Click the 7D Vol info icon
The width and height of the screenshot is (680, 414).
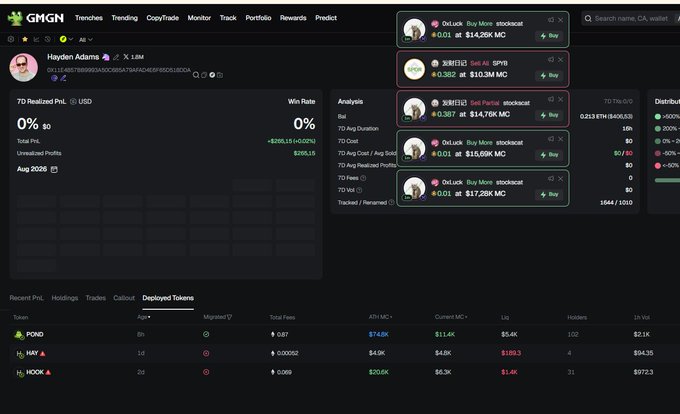pyautogui.click(x=359, y=190)
